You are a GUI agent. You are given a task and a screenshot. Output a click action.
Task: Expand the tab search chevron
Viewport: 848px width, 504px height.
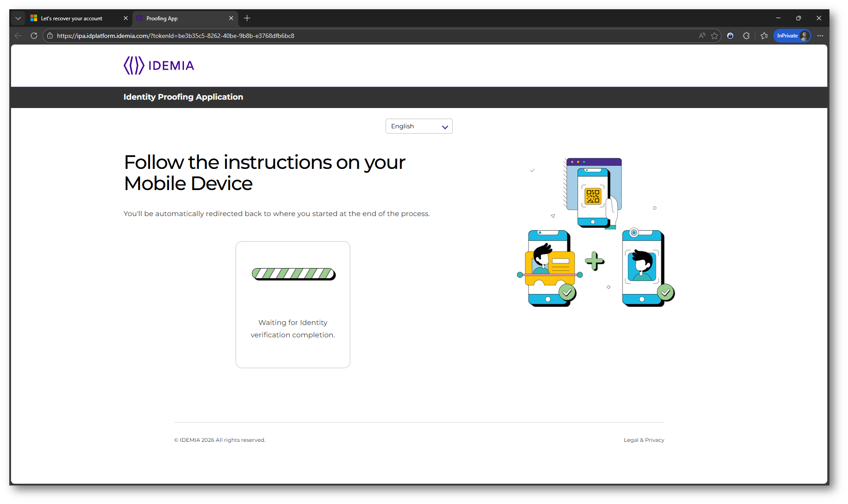pyautogui.click(x=18, y=18)
